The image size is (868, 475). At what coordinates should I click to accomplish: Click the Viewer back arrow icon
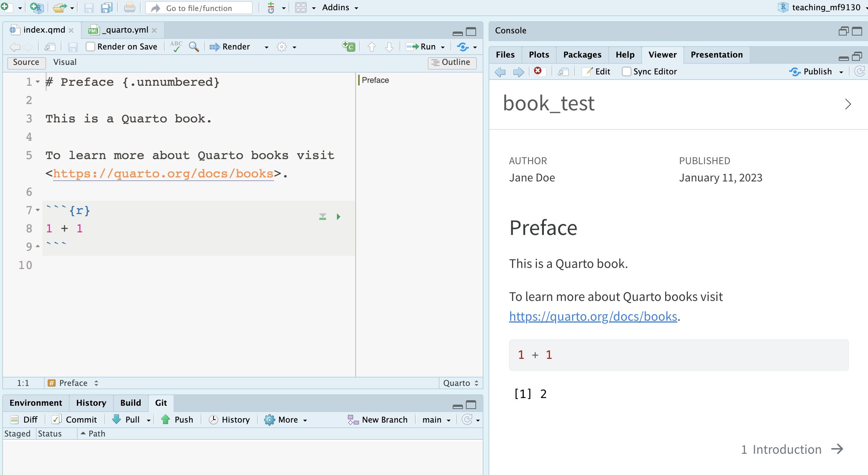pyautogui.click(x=500, y=72)
